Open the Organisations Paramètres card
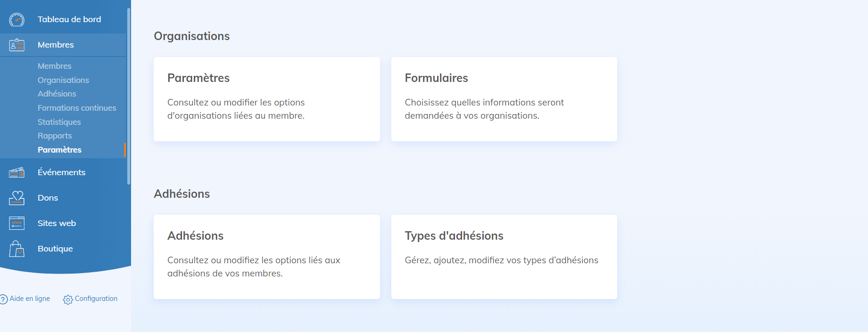This screenshot has width=868, height=332. 266,99
